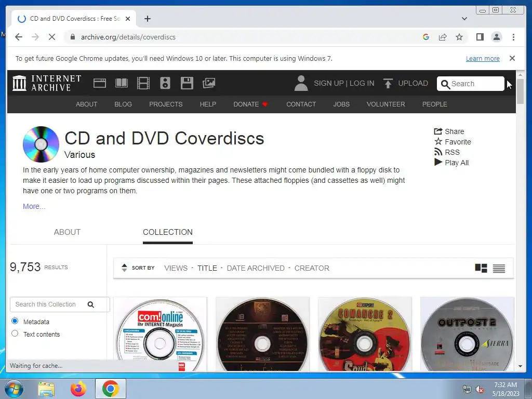
Task: Open the PEOPLE menu item
Action: (435, 104)
